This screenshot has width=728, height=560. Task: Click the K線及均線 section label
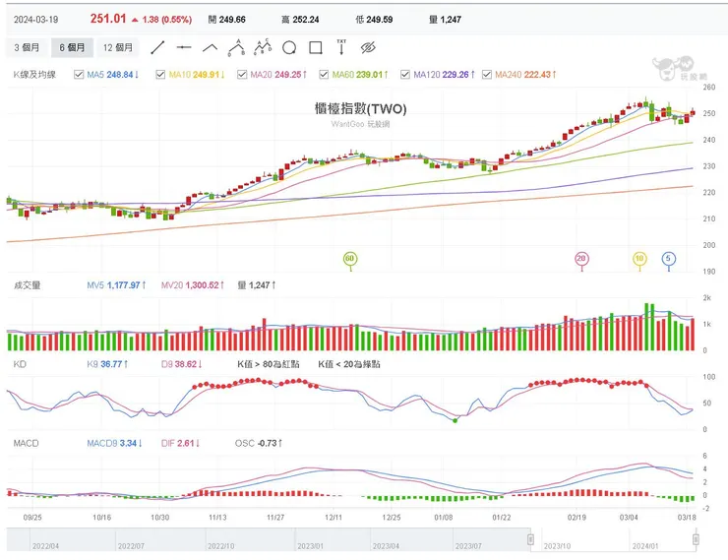34,74
